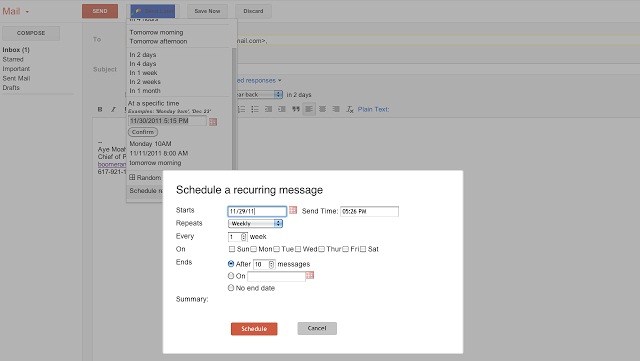
Task: Adjust the Every week number stepper
Action: coord(244,236)
